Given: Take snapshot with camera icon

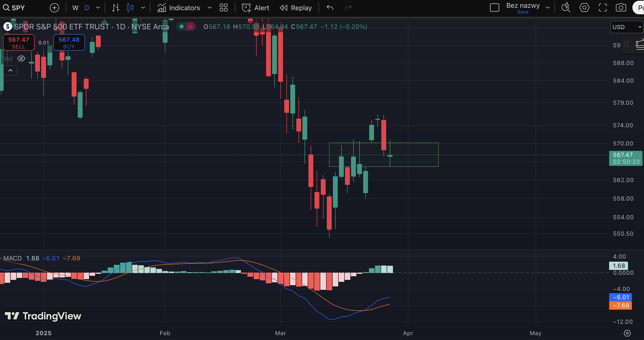Looking at the screenshot, I should (x=621, y=8).
